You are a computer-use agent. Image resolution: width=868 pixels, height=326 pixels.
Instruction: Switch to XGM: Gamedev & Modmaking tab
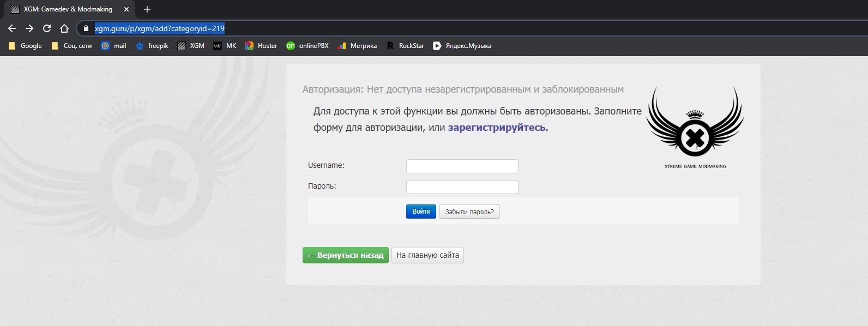(68, 9)
